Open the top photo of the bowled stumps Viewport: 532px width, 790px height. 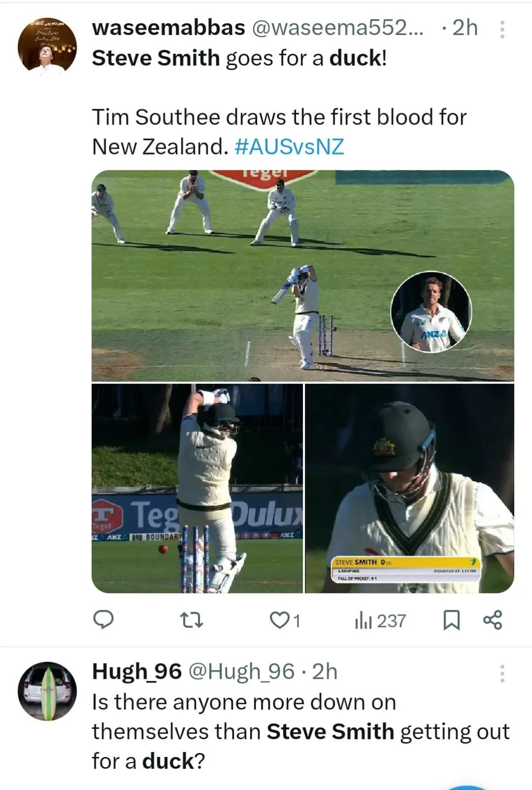[x=303, y=275]
